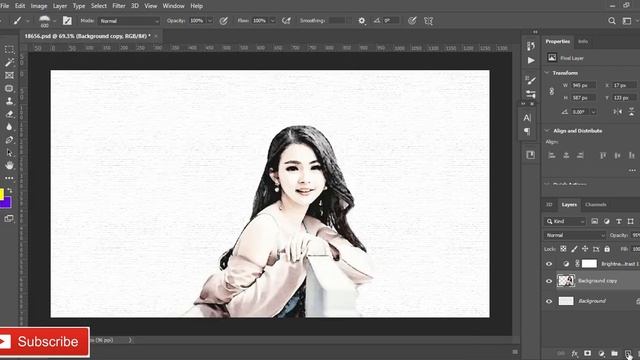Switch to the 3D panel tab
Image resolution: width=640 pixels, height=360 pixels.
(549, 204)
